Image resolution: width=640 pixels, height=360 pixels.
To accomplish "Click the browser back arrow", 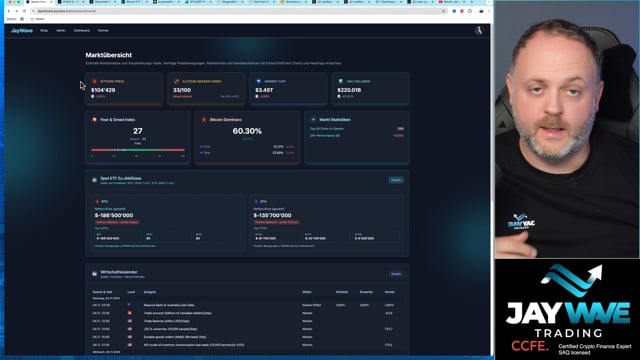I will click(x=9, y=11).
